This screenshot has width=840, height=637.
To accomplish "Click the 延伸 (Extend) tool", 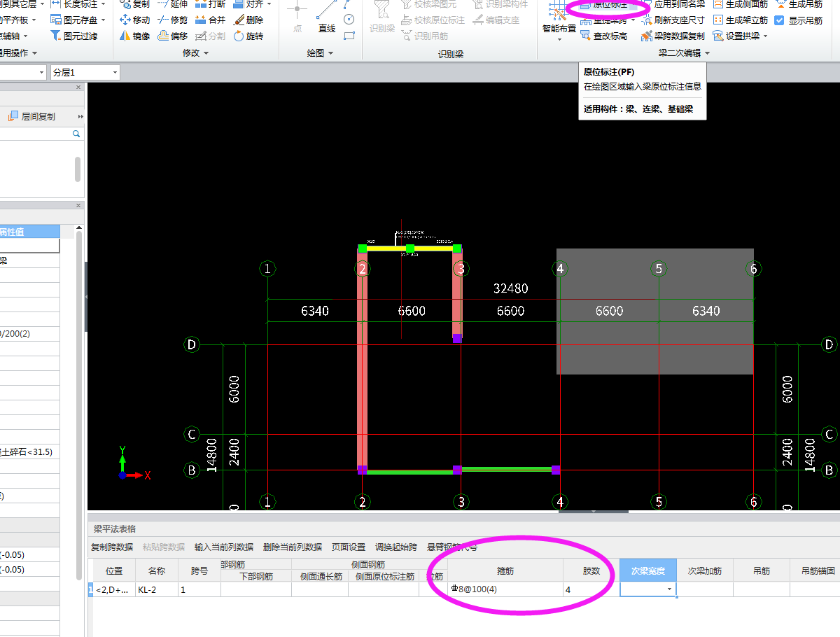I will click(x=173, y=4).
